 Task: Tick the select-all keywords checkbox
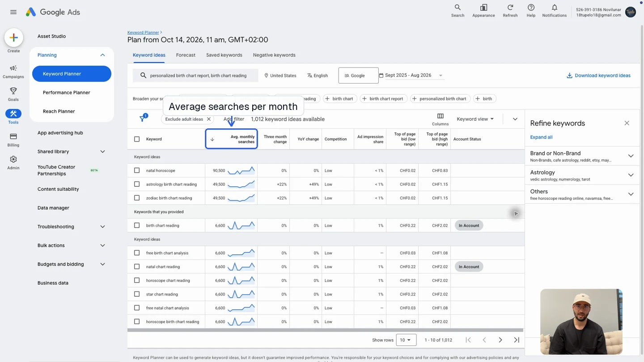[x=137, y=139]
